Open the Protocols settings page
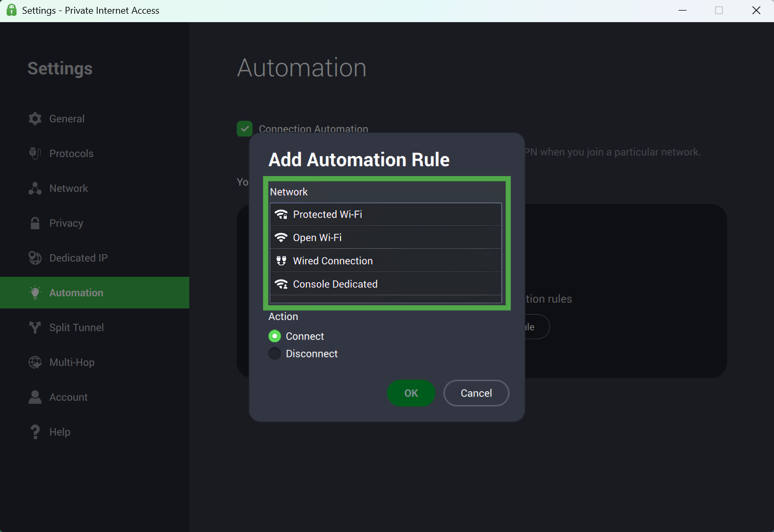Image resolution: width=774 pixels, height=532 pixels. (x=95, y=153)
